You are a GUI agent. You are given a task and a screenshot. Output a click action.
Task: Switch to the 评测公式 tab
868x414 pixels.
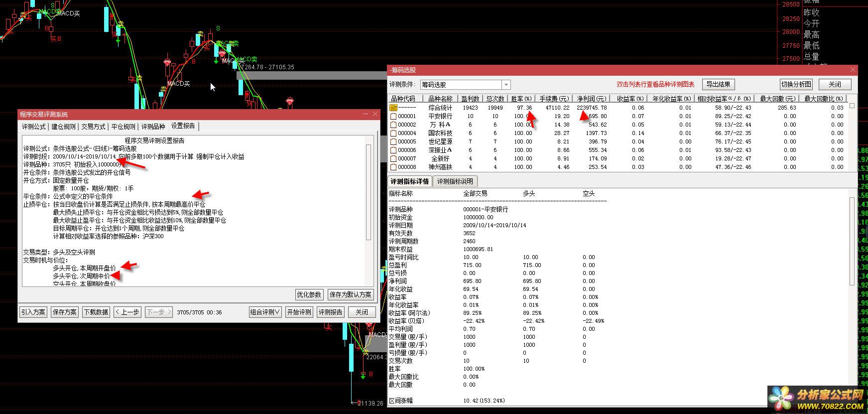point(34,127)
